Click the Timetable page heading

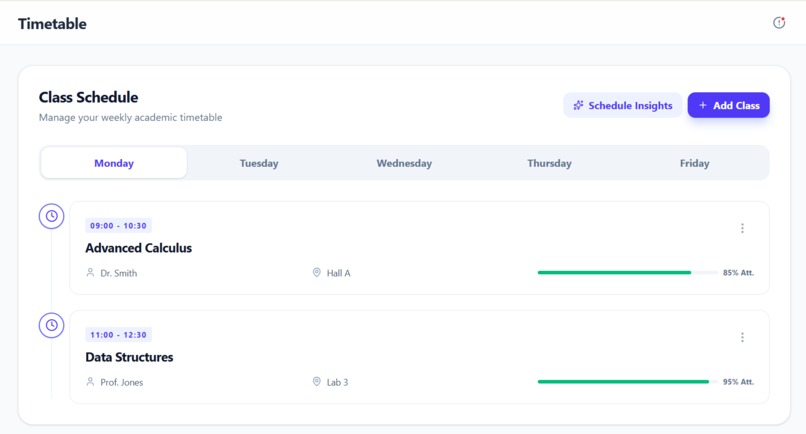point(52,24)
